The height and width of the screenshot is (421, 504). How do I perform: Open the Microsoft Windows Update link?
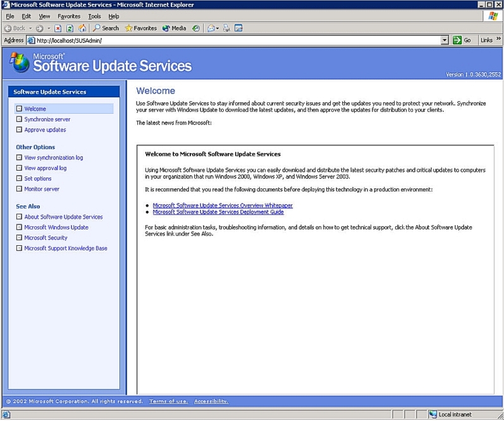pos(56,227)
